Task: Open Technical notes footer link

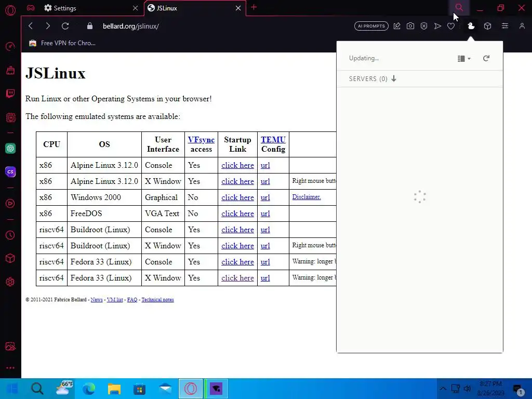Action: [157, 300]
